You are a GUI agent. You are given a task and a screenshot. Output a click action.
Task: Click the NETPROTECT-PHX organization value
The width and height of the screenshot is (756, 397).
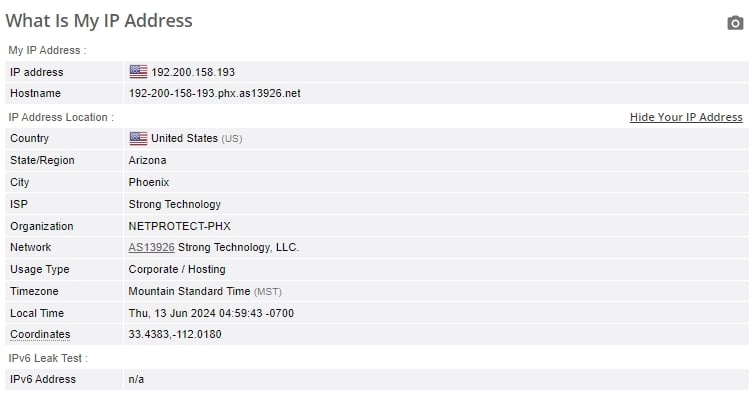179,226
